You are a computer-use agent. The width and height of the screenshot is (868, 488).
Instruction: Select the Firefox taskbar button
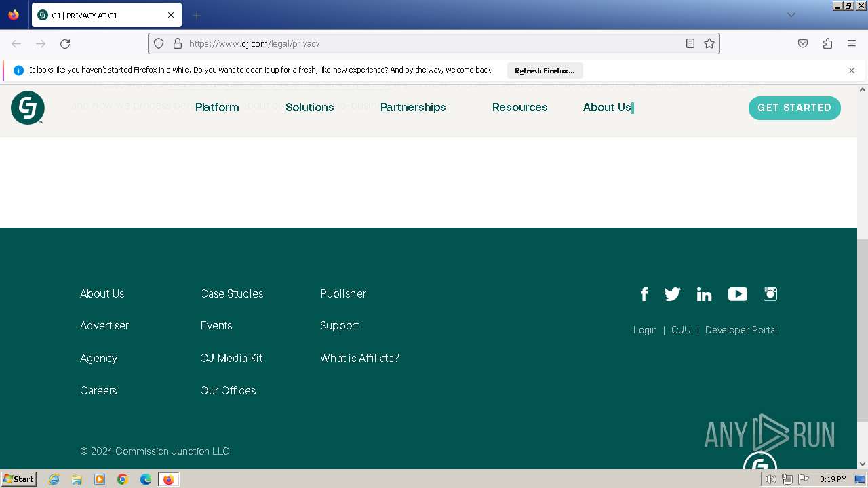168,479
